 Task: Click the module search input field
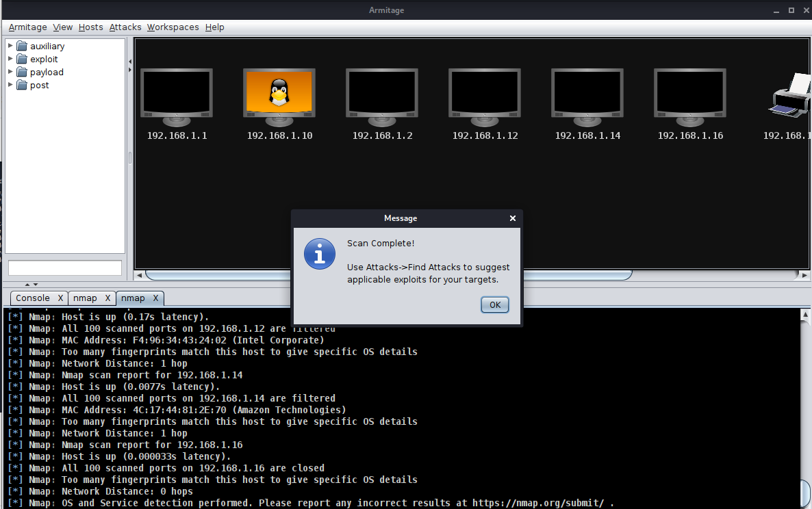click(x=65, y=268)
